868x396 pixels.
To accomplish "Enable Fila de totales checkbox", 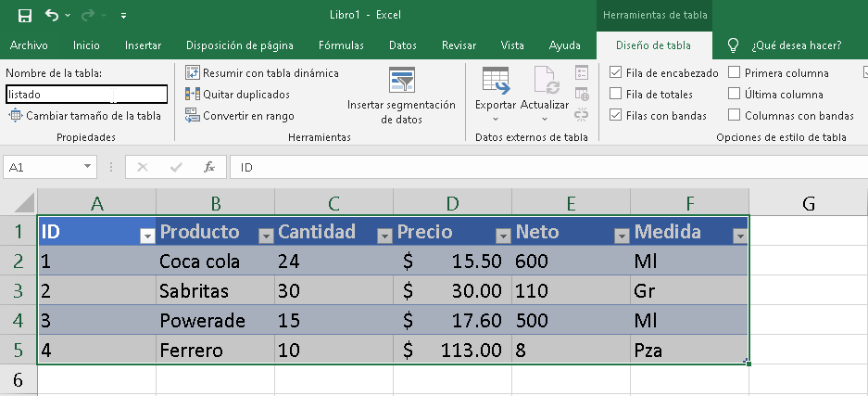I will [615, 94].
